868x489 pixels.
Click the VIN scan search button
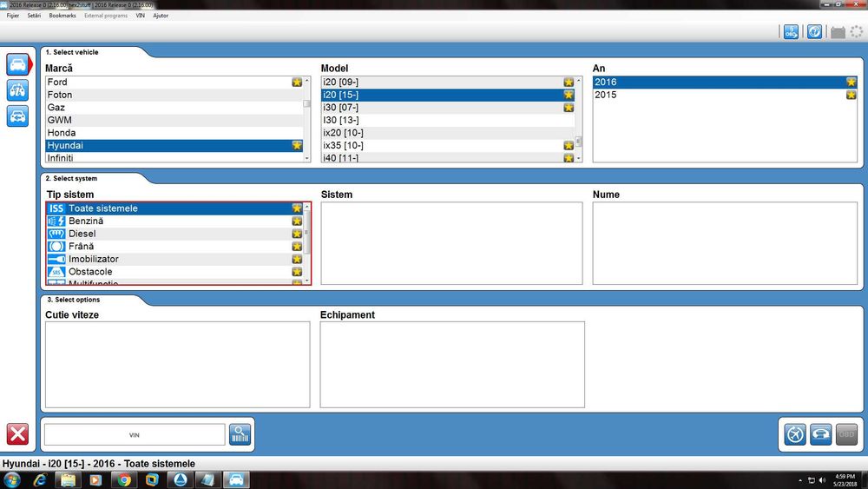[x=240, y=434]
